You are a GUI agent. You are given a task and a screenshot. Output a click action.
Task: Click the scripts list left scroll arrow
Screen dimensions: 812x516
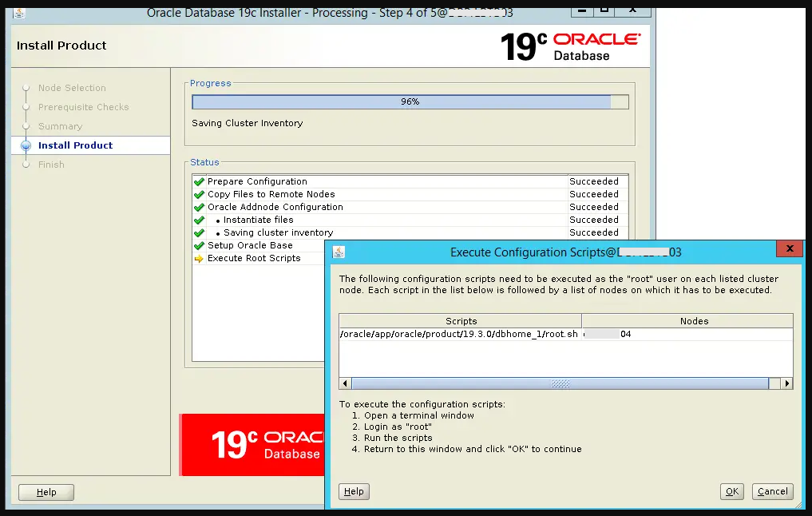(345, 383)
